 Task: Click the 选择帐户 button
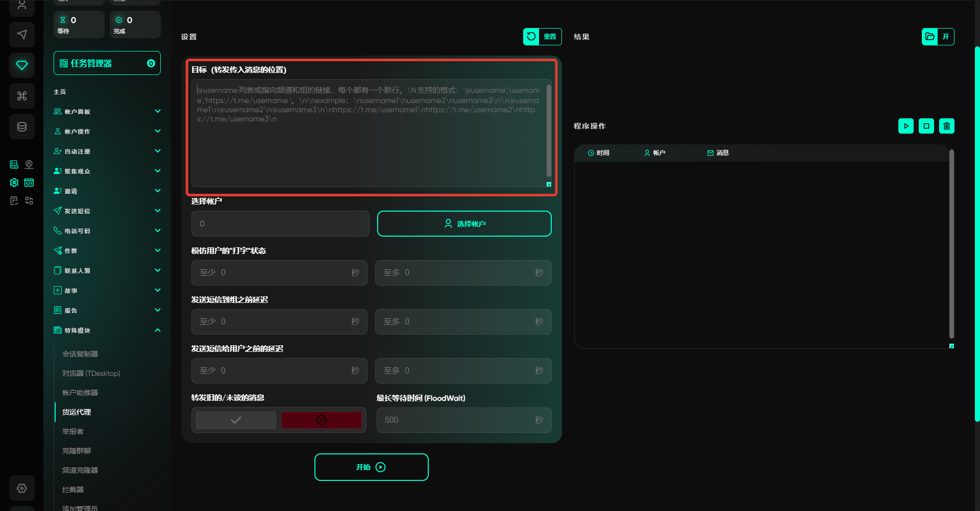(464, 224)
